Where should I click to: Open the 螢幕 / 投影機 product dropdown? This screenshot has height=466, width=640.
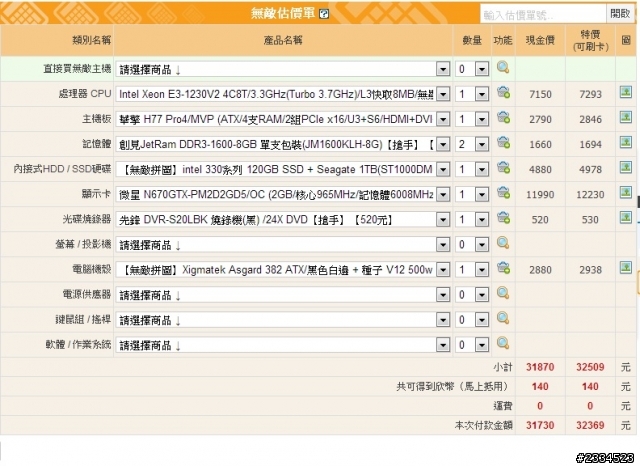point(283,245)
